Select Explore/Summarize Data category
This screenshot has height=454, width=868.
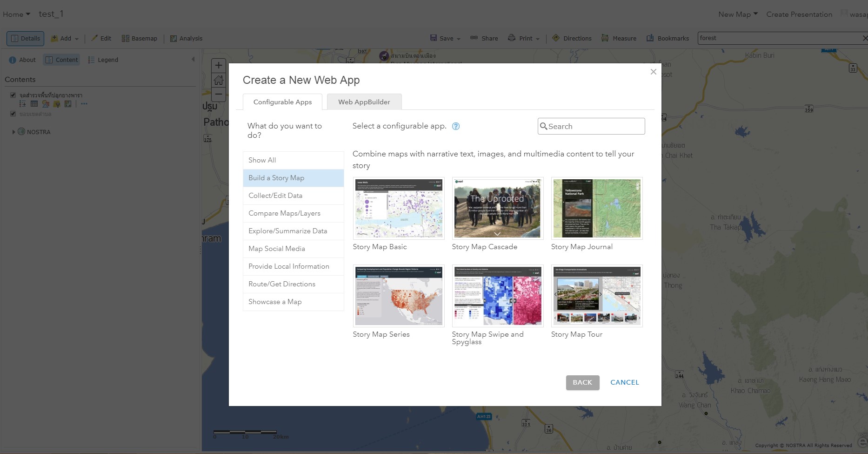293,231
